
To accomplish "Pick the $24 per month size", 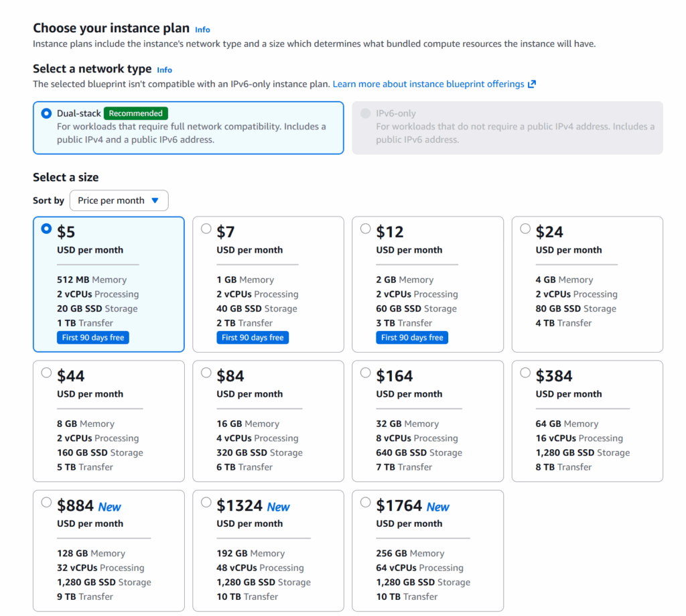I will click(525, 229).
